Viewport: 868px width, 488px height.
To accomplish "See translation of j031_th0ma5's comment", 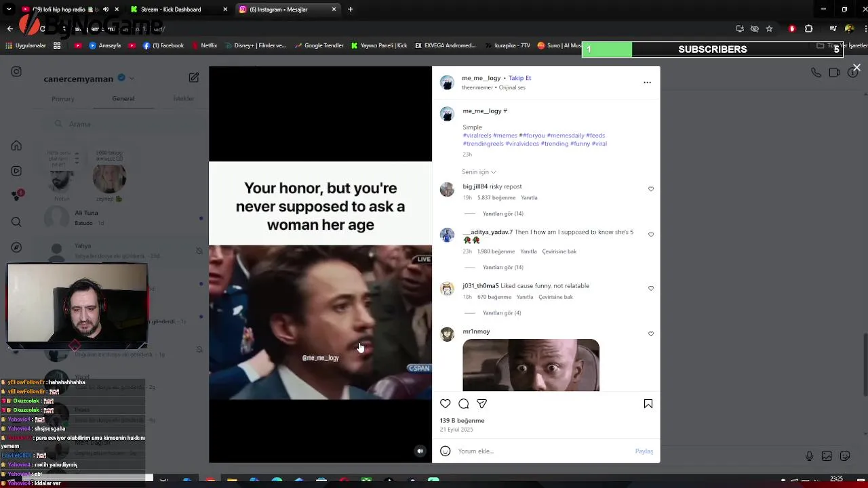I will (555, 297).
